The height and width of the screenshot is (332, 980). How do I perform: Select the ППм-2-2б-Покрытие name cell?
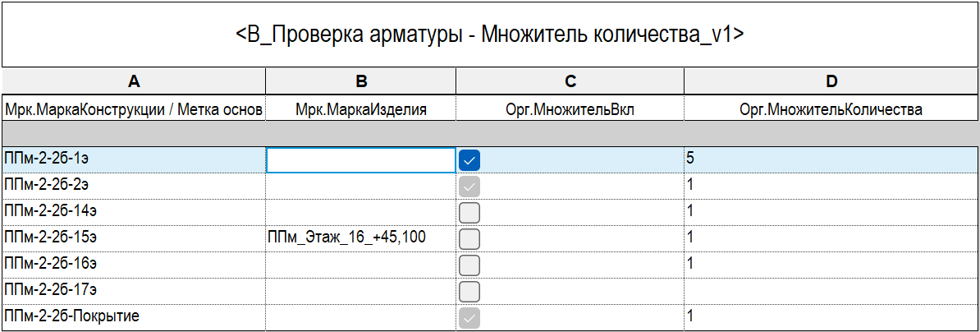point(133,317)
